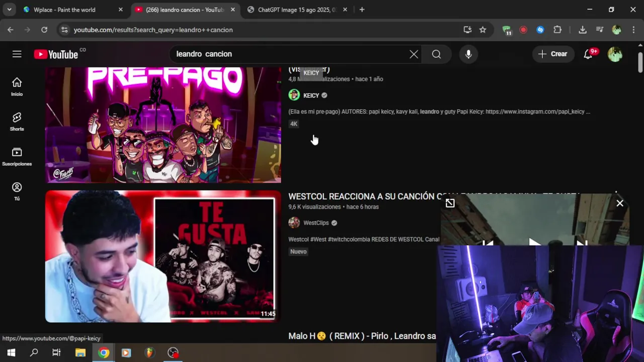The height and width of the screenshot is (362, 644).
Task: Open the KEICY channel link
Action: click(x=311, y=96)
